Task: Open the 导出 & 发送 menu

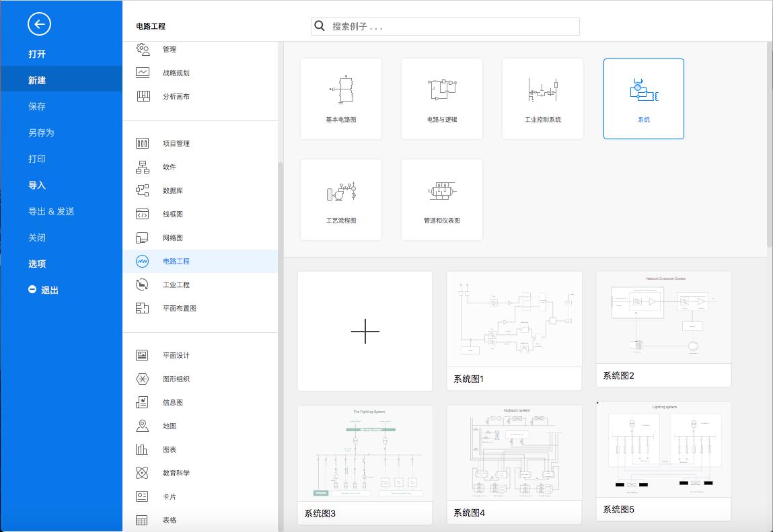Action: [x=53, y=211]
